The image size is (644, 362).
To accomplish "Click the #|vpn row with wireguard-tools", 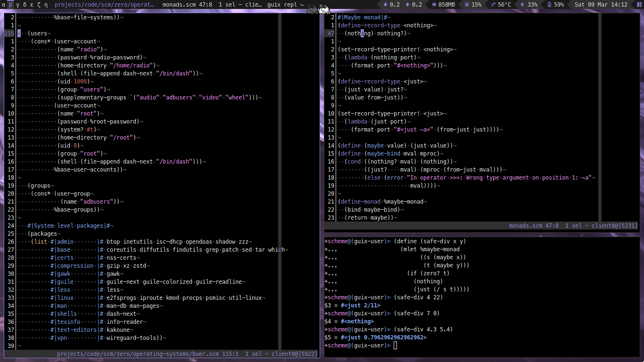I will coord(107,338).
